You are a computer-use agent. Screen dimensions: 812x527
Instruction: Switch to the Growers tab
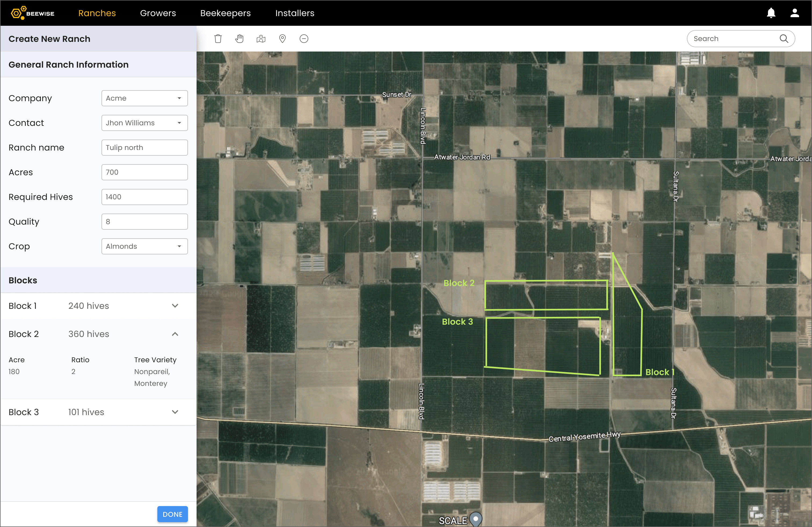[158, 13]
